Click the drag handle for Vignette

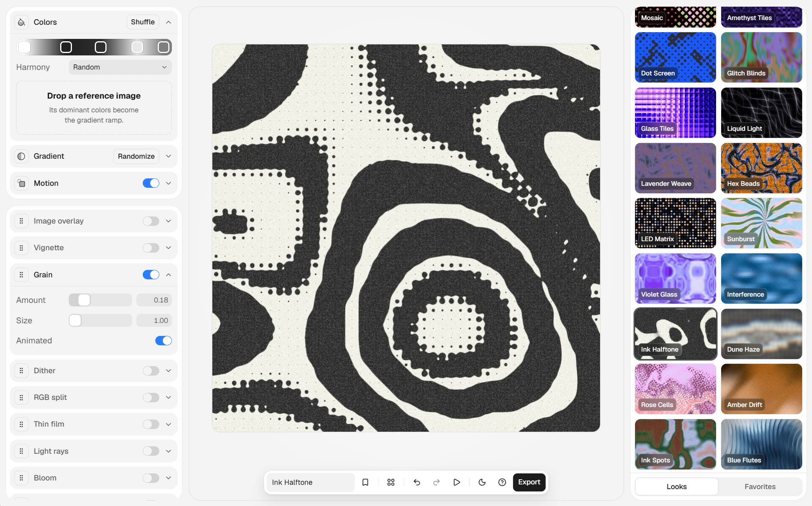click(x=22, y=248)
